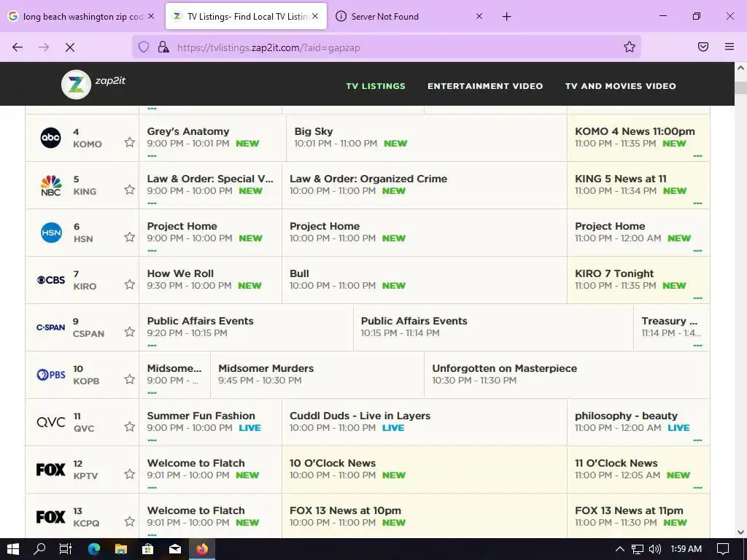Favorite channel 7 KIRO with star
This screenshot has height=560, width=747.
(130, 284)
